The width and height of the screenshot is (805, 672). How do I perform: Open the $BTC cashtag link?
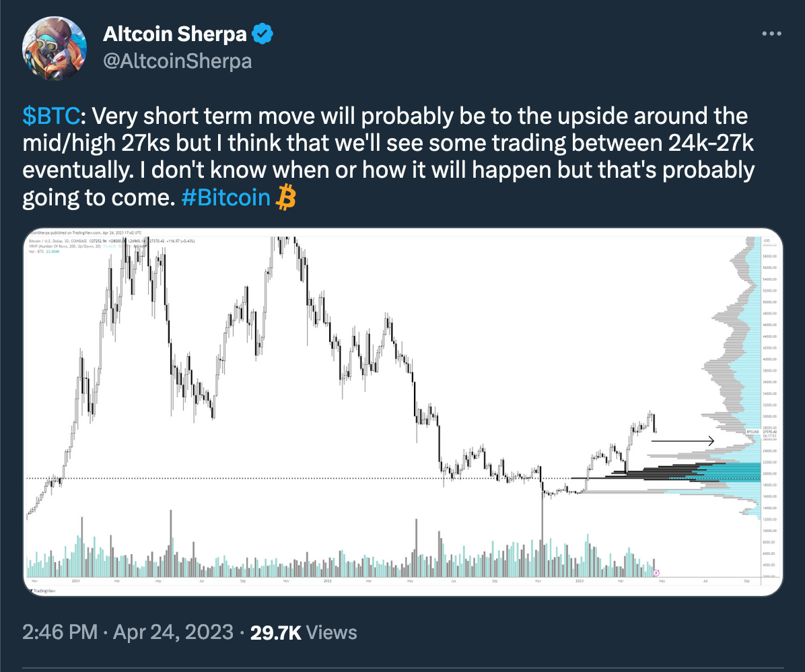[51, 116]
